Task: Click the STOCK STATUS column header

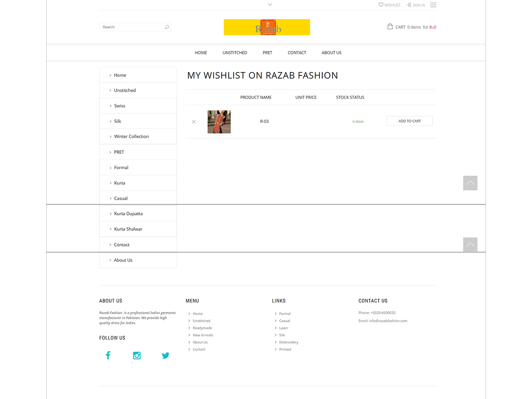Action: [x=350, y=98]
